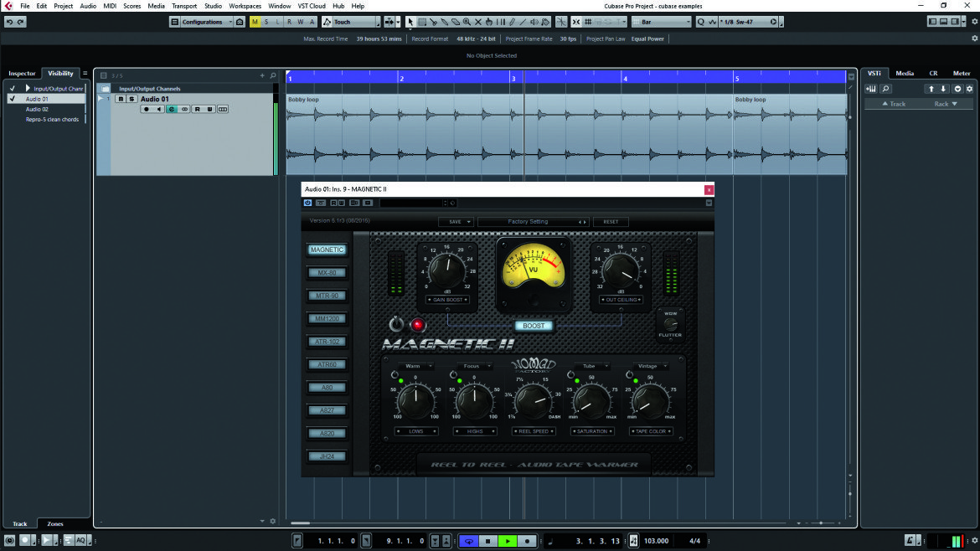Solo the Audio 01 track
The width and height of the screenshot is (980, 551).
[132, 100]
